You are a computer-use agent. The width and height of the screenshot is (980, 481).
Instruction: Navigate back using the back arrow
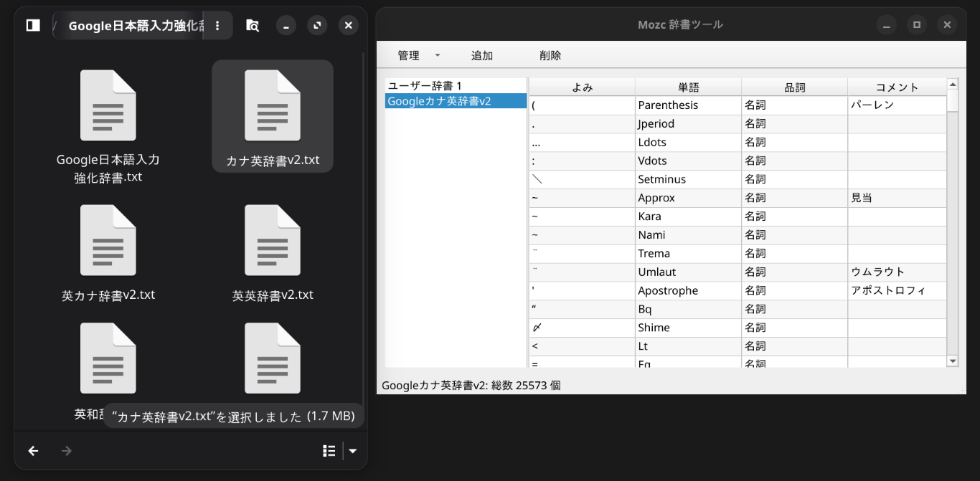coord(33,450)
